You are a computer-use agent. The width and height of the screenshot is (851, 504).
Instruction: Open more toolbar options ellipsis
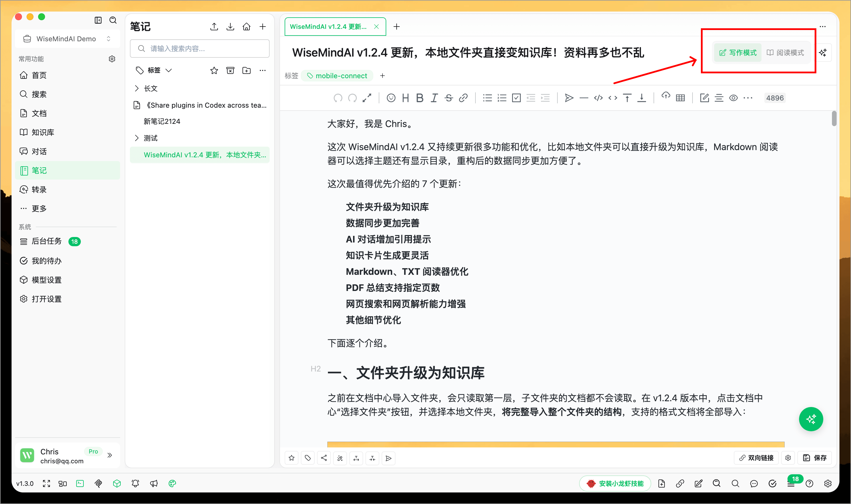coord(748,98)
